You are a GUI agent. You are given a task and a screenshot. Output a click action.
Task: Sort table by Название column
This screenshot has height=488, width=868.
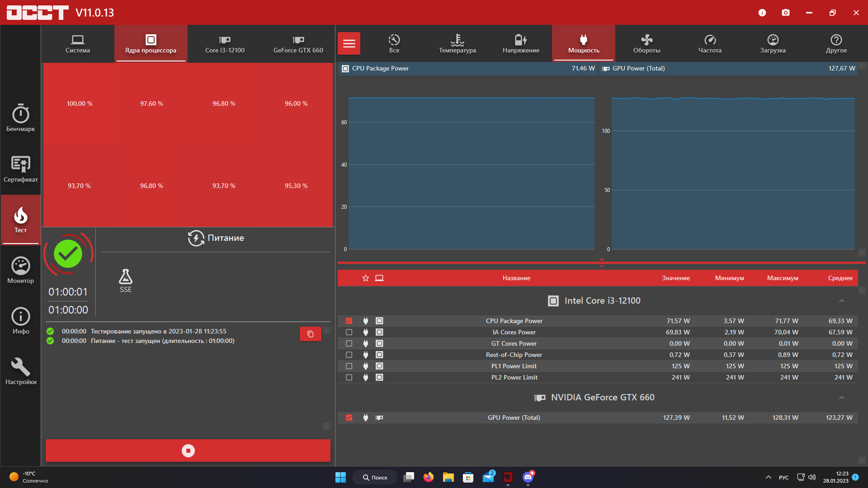click(x=516, y=278)
